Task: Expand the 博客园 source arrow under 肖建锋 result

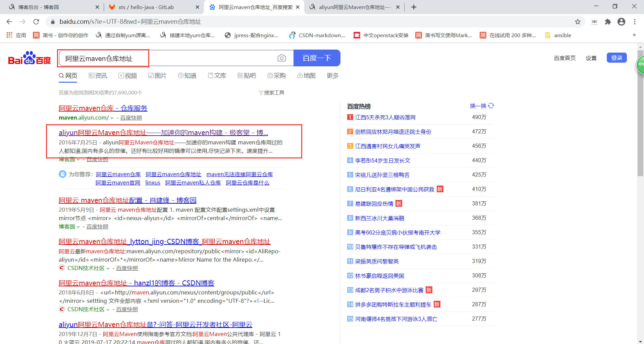Action: click(78, 227)
